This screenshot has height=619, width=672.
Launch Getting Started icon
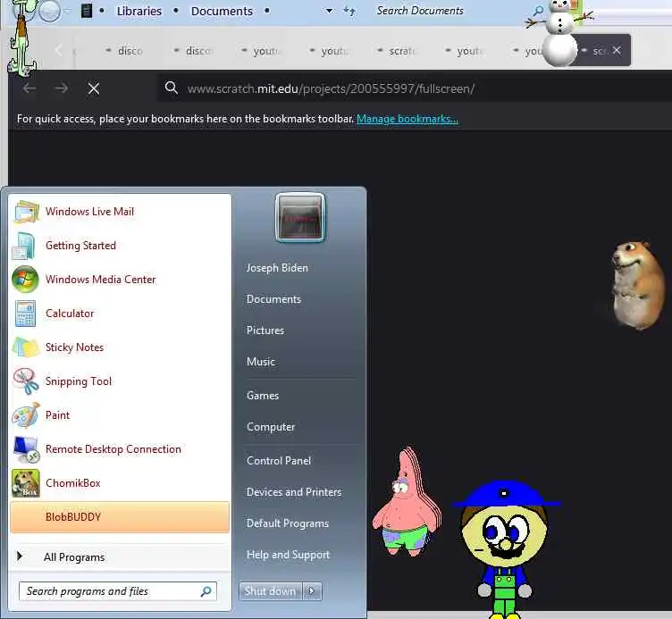25,246
